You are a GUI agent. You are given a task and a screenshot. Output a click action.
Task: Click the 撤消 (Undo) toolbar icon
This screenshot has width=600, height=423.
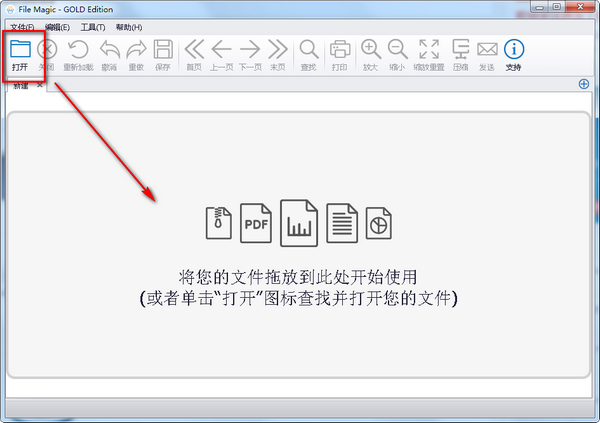(x=110, y=49)
